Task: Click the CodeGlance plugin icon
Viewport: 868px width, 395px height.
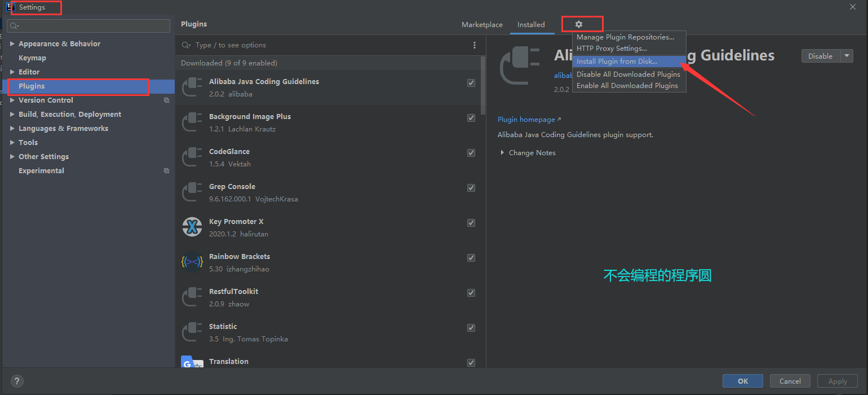Action: (192, 157)
